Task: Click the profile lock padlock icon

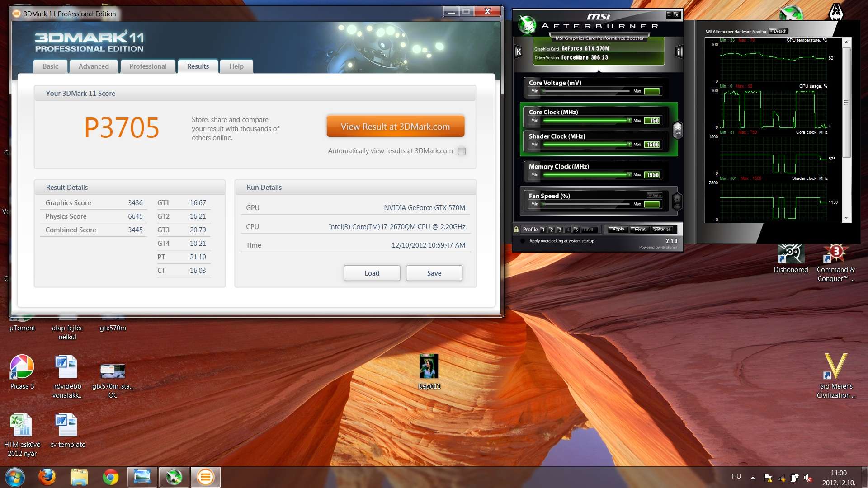Action: [x=516, y=229]
